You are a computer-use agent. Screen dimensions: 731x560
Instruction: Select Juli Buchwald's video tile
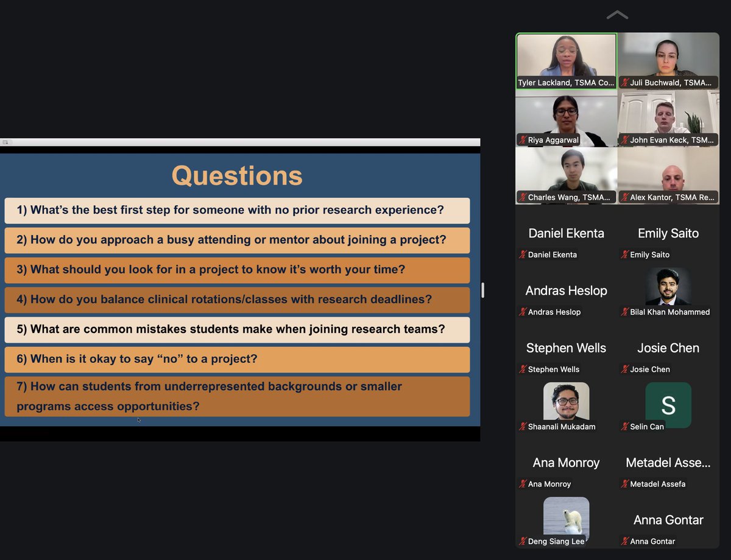tap(669, 61)
